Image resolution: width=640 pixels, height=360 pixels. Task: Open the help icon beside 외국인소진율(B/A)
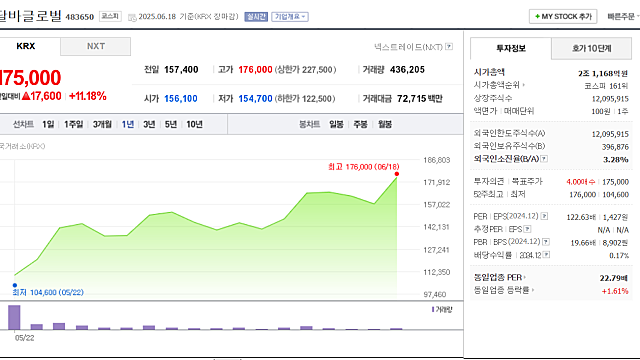click(x=544, y=159)
